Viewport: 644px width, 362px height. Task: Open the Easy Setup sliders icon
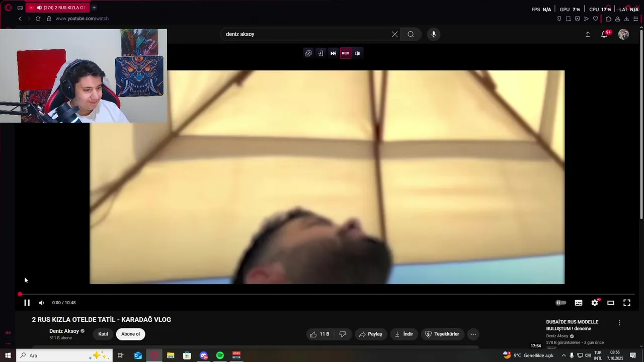click(635, 19)
